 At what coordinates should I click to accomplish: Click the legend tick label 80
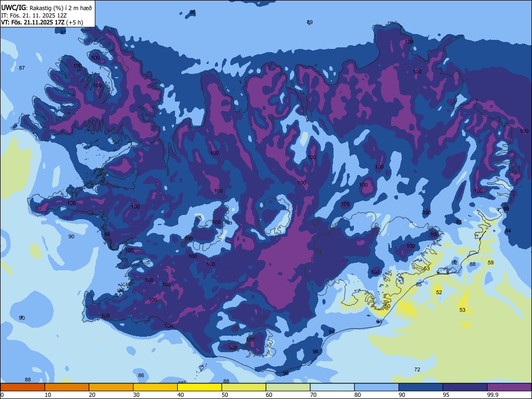pyautogui.click(x=358, y=395)
